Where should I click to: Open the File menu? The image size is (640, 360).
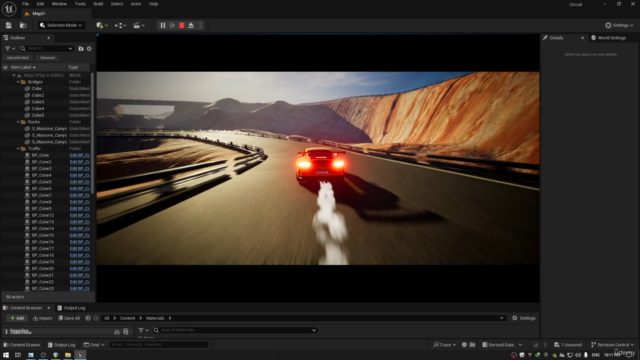(25, 4)
